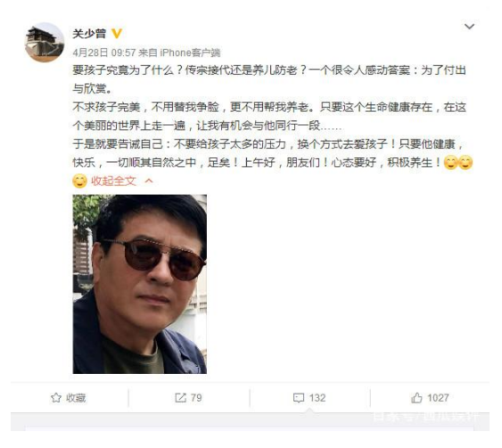Open the post options chevron menu

coord(469,26)
